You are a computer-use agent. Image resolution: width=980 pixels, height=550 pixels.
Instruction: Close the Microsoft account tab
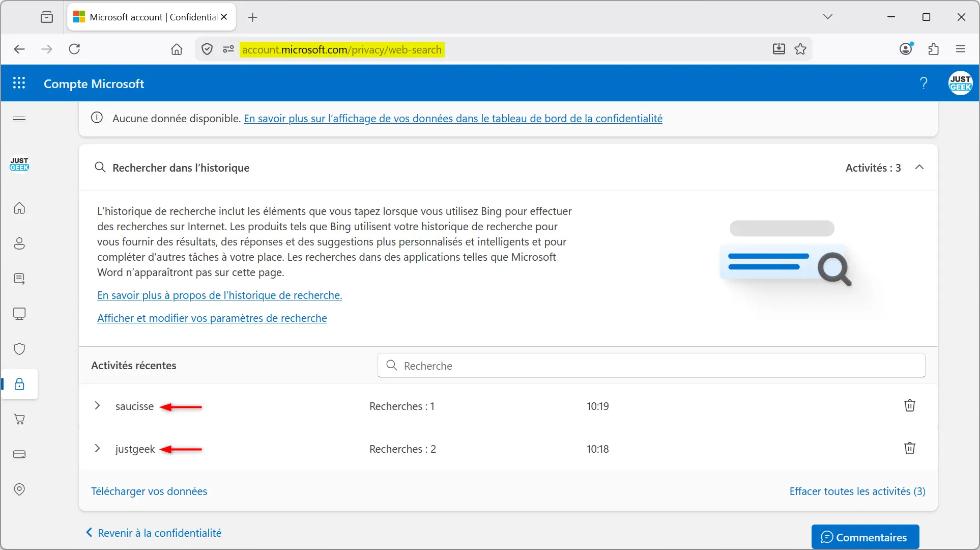[x=224, y=17]
